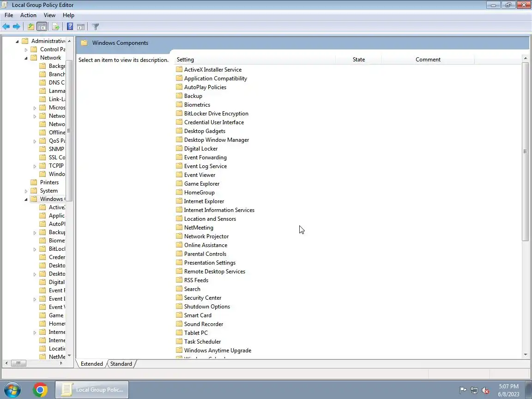Go up one level with the folder-up icon

(x=31, y=26)
